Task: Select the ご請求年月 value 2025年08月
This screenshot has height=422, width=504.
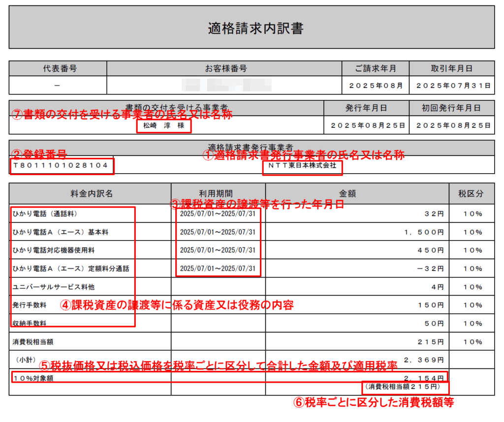Action: [x=376, y=85]
